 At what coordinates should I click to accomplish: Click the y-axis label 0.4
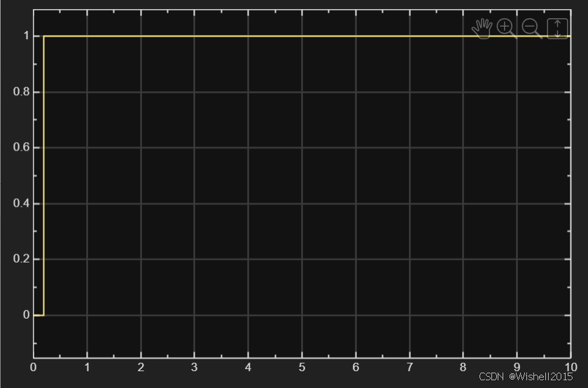22,203
